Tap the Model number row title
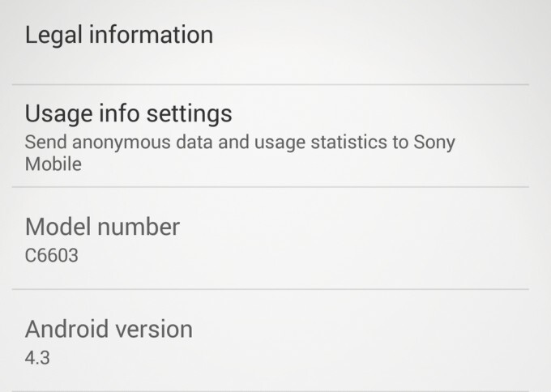551x392 pixels. [x=102, y=225]
